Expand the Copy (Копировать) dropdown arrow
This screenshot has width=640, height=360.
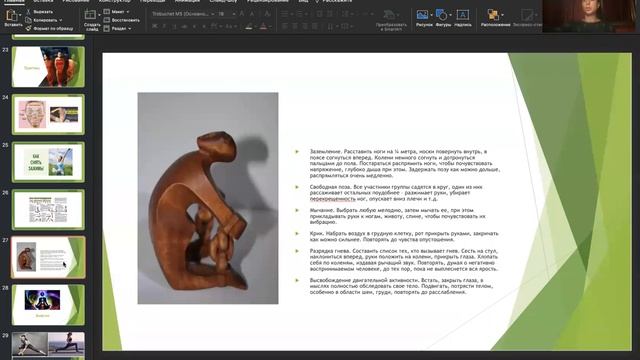pyautogui.click(x=61, y=20)
